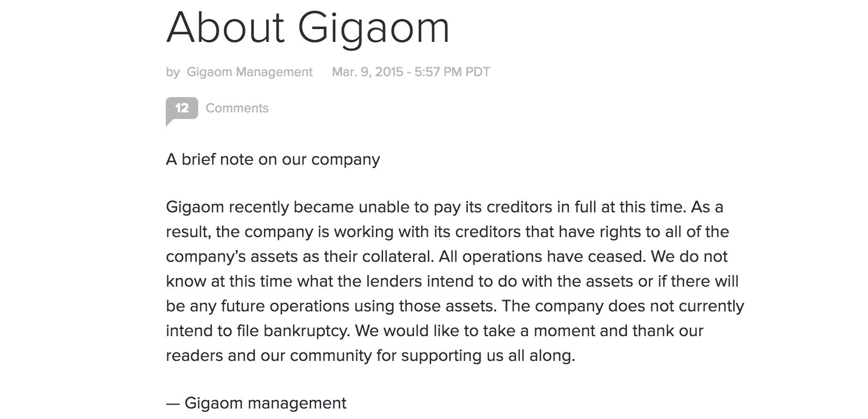Viewport: 868px width, 419px height.
Task: Open the Comments link
Action: [237, 108]
